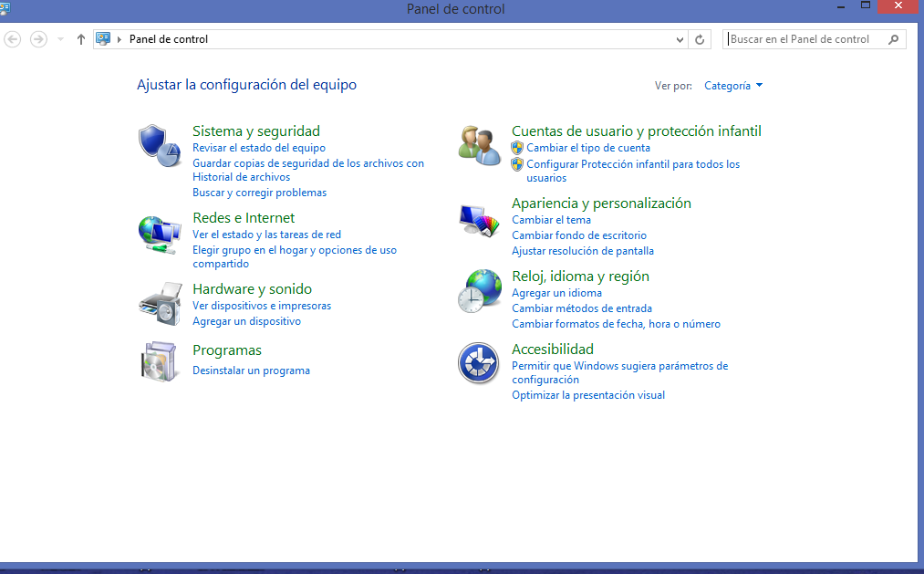The image size is (924, 574).
Task: Open the Accesibilidad heading link
Action: 552,350
